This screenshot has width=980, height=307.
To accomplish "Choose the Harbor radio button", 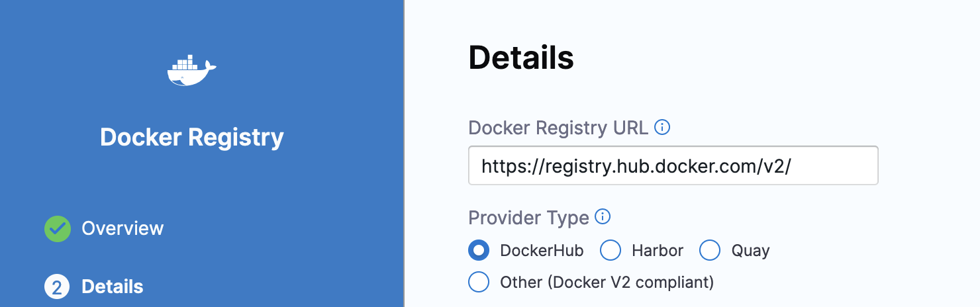I will pos(611,251).
